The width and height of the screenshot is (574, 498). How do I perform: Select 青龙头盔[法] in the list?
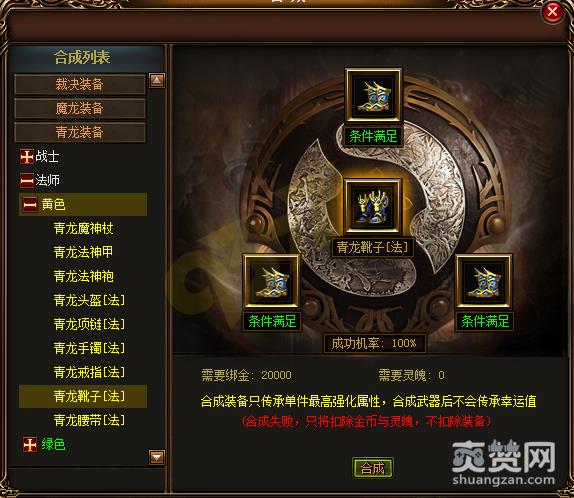[x=89, y=300]
